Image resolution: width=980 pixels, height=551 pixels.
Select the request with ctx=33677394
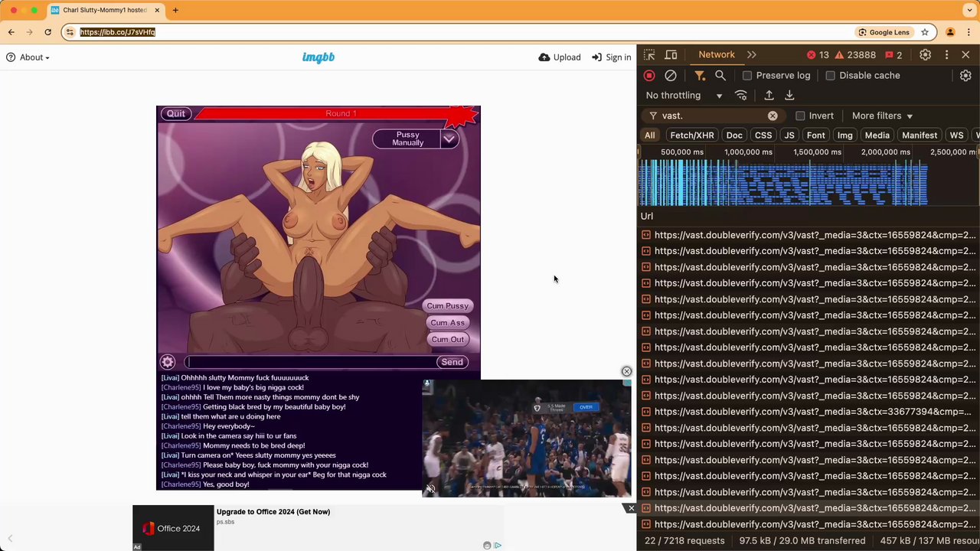(x=808, y=412)
